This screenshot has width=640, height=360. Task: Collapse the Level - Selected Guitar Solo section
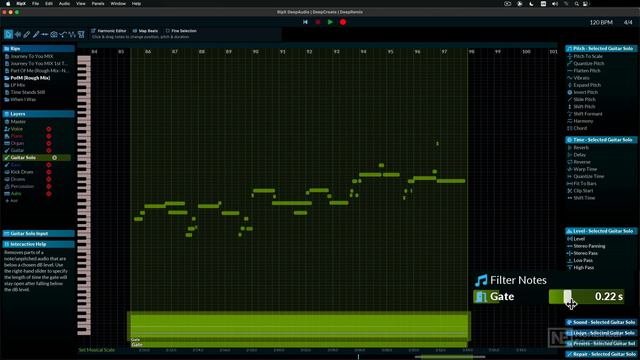tap(601, 231)
